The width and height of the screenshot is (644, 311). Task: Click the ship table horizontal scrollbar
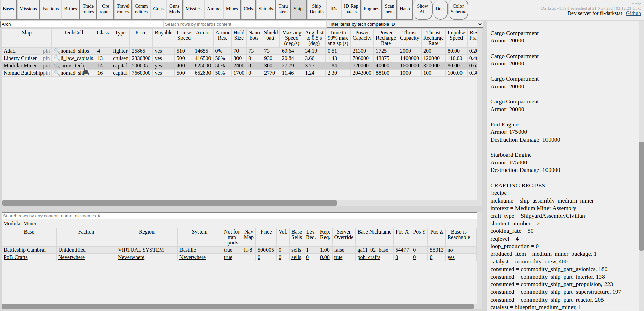(x=169, y=203)
